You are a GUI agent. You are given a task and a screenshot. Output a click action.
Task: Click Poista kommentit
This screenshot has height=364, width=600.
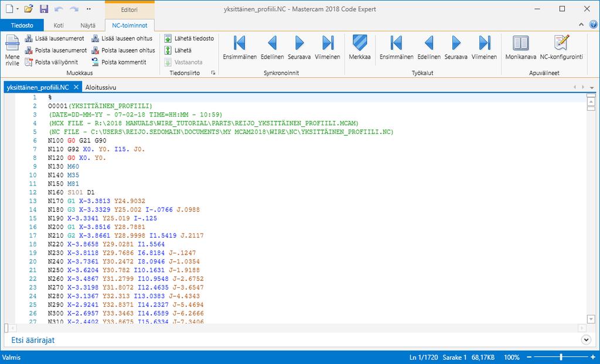118,62
